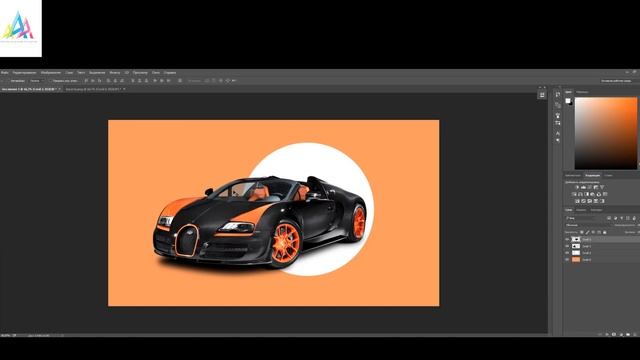Open the History collapsed panel icon
Screen dimensions: 640x360
[x=558, y=94]
